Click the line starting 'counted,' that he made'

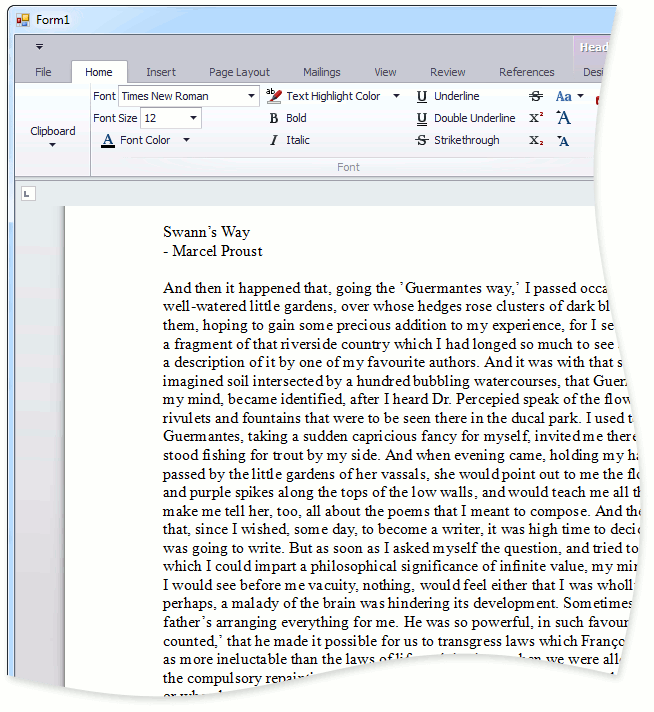[394, 641]
